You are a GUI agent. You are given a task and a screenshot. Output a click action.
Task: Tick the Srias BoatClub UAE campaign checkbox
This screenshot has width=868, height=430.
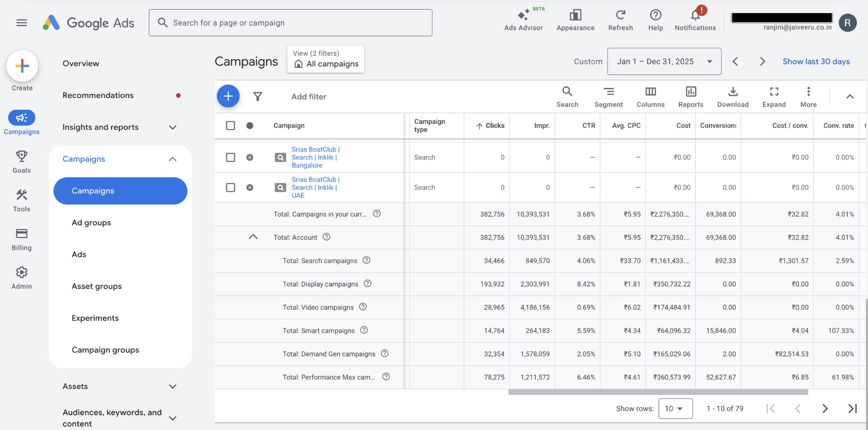coord(230,188)
